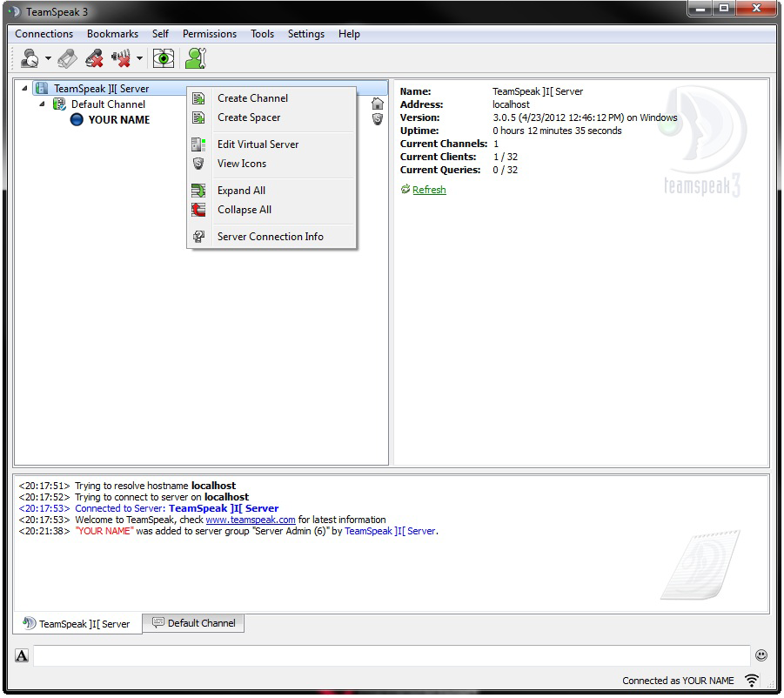Toggle mute microphone toolbar icon
Screen dimensions: 784x698
(x=94, y=58)
